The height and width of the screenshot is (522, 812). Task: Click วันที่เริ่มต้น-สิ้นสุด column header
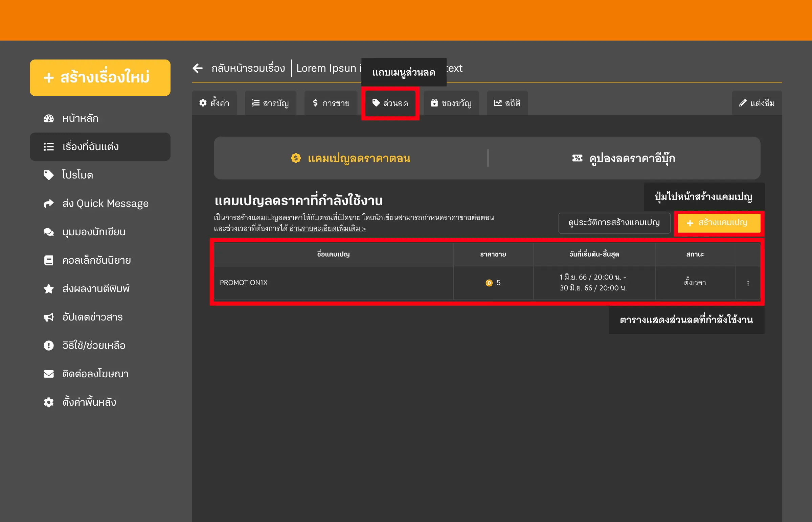click(594, 254)
